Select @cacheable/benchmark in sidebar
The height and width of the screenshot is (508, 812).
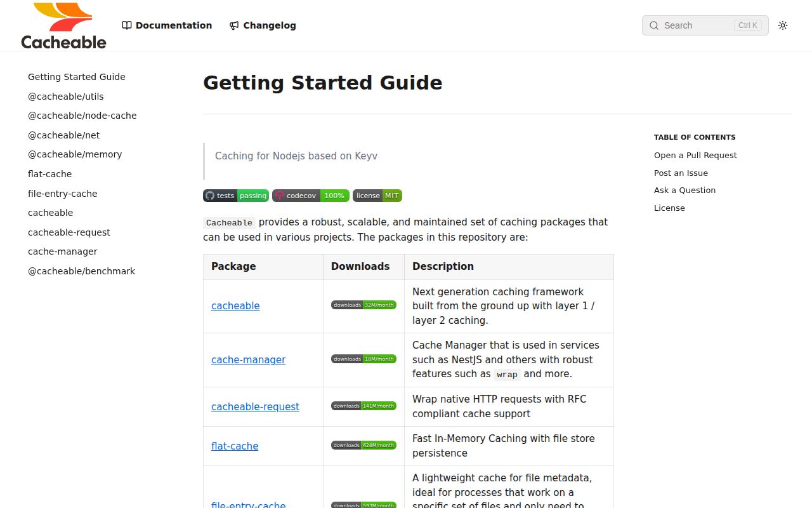coord(81,271)
